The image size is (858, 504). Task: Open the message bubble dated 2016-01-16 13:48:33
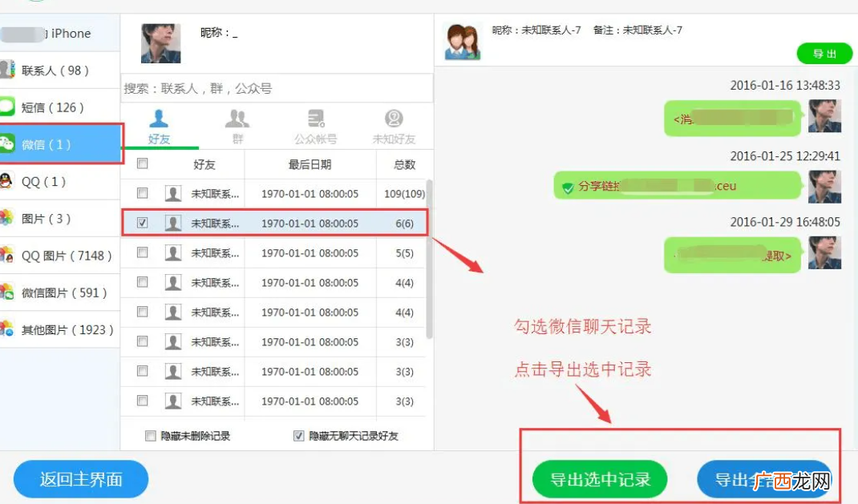(x=733, y=118)
